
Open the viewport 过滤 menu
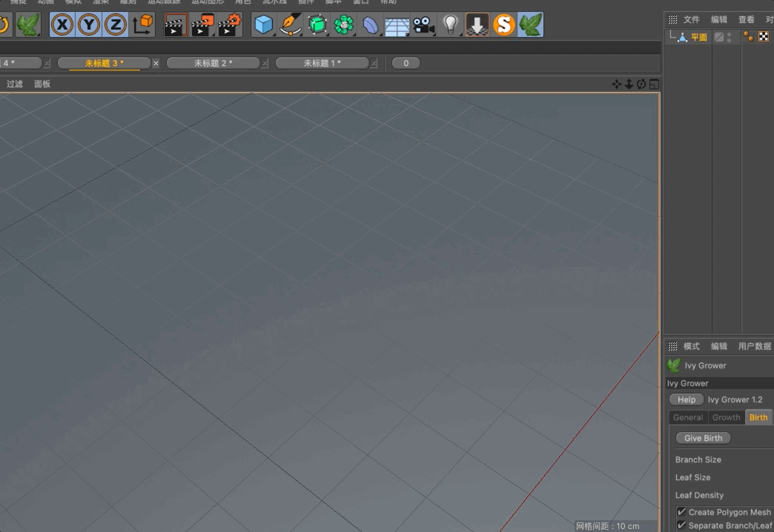(14, 84)
